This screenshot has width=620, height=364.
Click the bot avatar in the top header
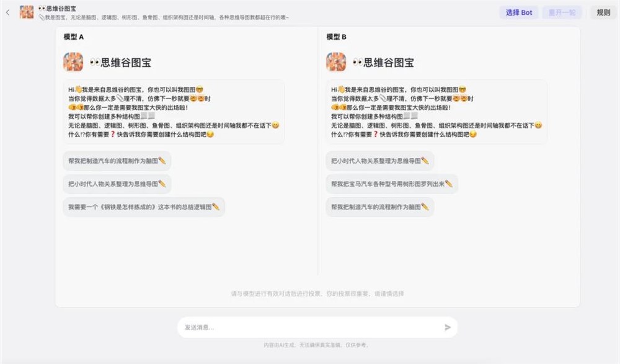(26, 12)
